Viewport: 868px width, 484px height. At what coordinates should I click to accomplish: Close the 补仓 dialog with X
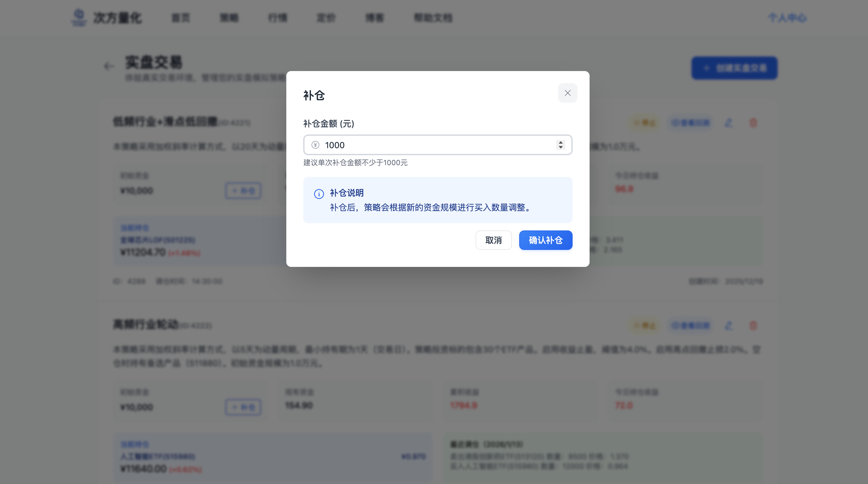tap(567, 93)
